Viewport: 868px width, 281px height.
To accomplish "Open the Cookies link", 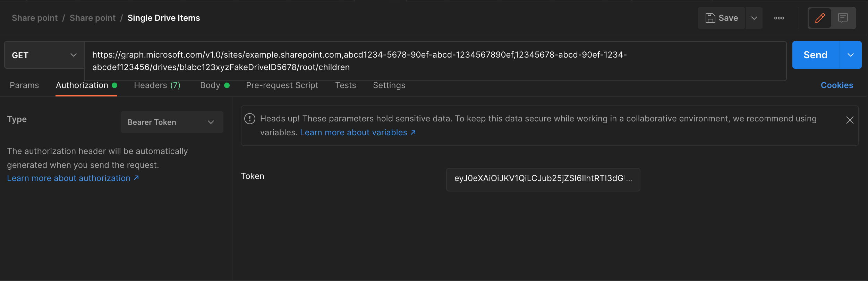I will pyautogui.click(x=837, y=85).
